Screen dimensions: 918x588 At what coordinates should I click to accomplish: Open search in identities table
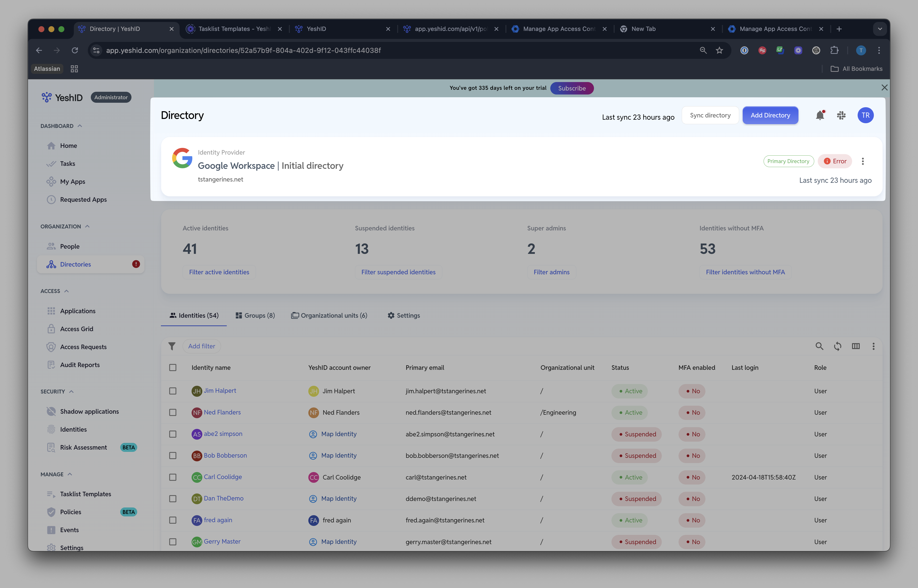pyautogui.click(x=819, y=346)
